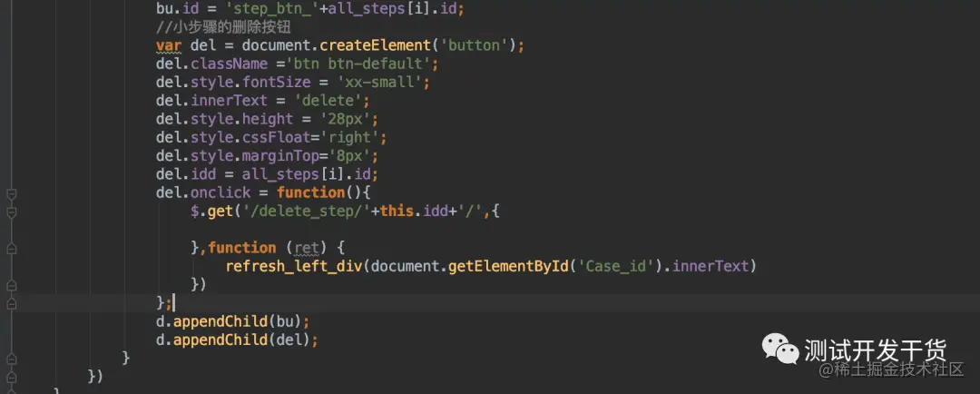Click line del.style.cssFloat='right';
The image size is (980, 394).
(x=271, y=138)
